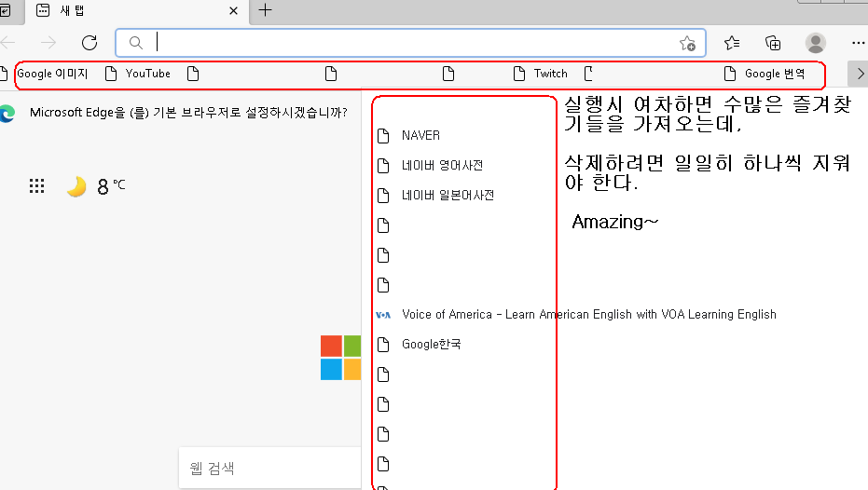Image resolution: width=868 pixels, height=490 pixels.
Task: Open the 8 °C weather reading
Action: tap(111, 186)
